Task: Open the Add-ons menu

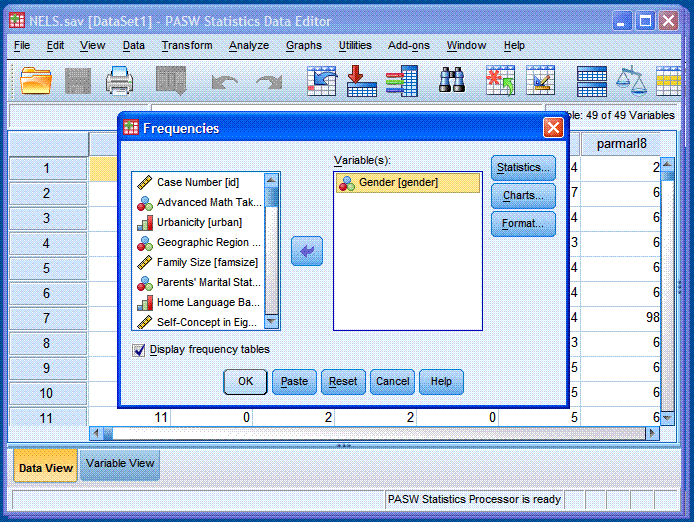Action: tap(409, 46)
